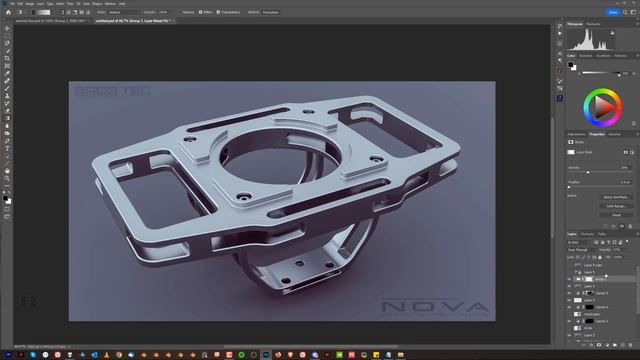
Task: Choose the linear gradient type icon
Action: click(x=62, y=12)
